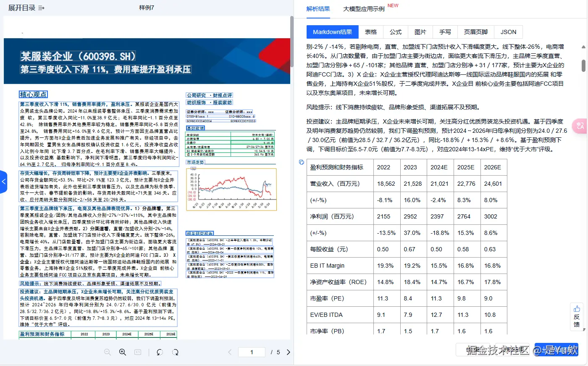Switch to the JSON tab
The height and width of the screenshot is (366, 588).
click(x=508, y=32)
